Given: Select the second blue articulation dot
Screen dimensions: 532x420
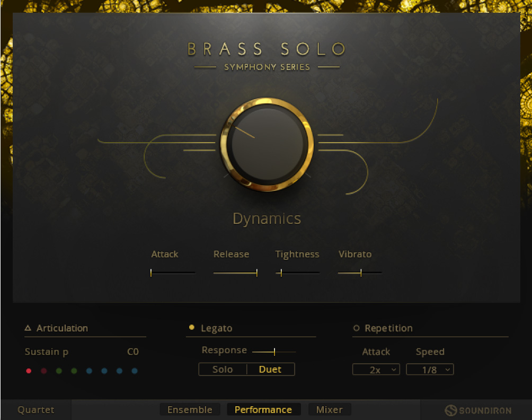Looking at the screenshot, I should tap(104, 371).
